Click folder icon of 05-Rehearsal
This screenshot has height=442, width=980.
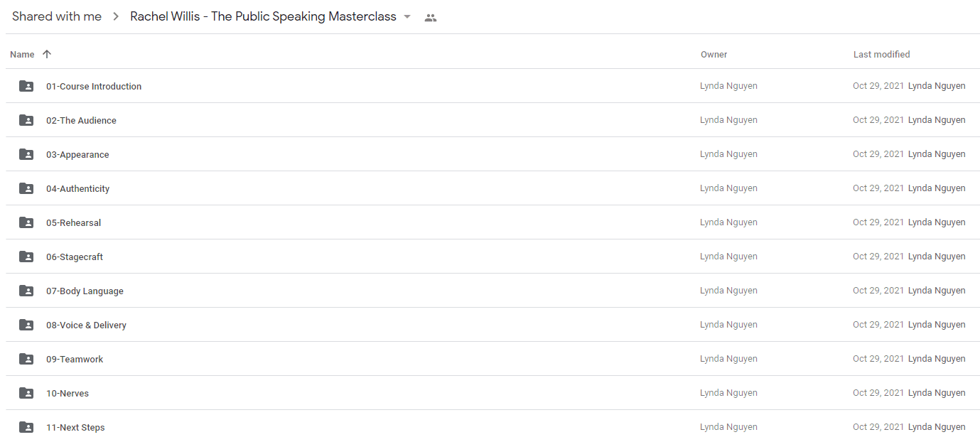click(26, 222)
